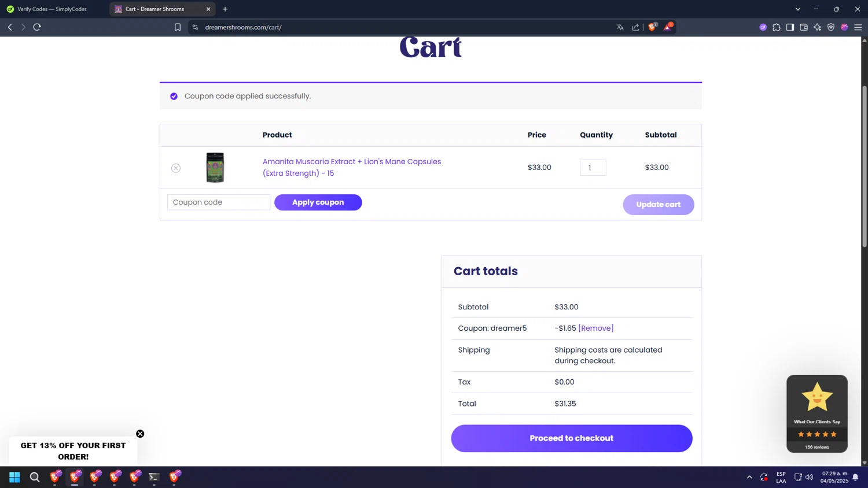Open the translate page icon
868x488 pixels.
pyautogui.click(x=620, y=27)
